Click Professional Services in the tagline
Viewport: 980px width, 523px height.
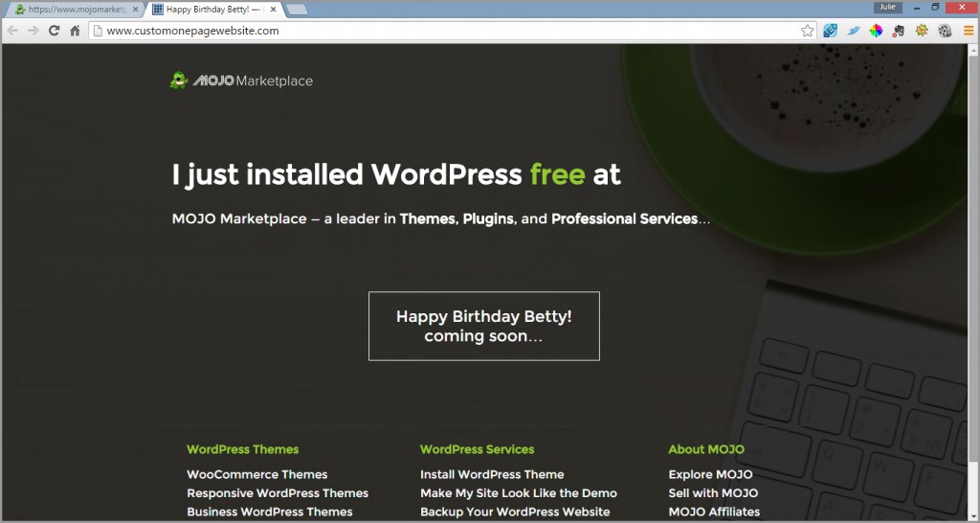[624, 219]
